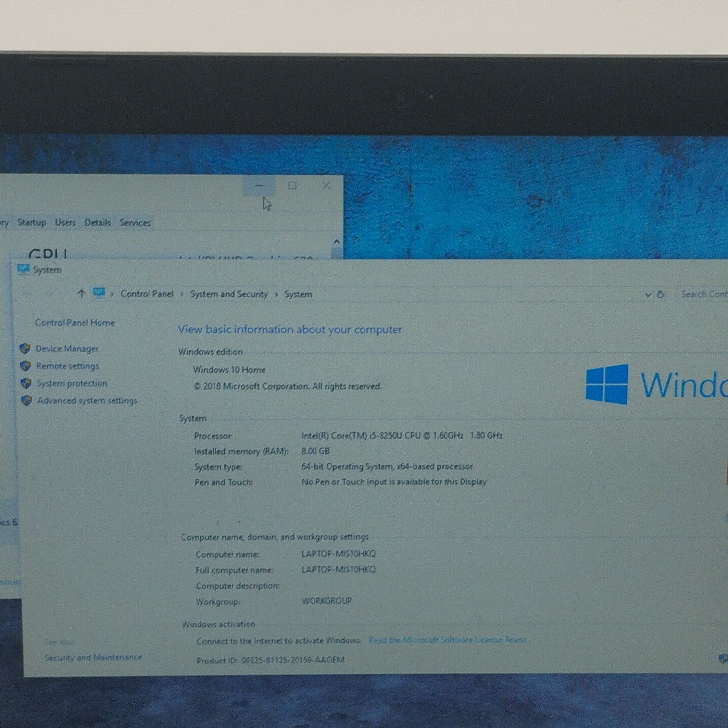Viewport: 728px width, 728px height.
Task: Click the shield icon beside Device Manager
Action: tap(25, 348)
